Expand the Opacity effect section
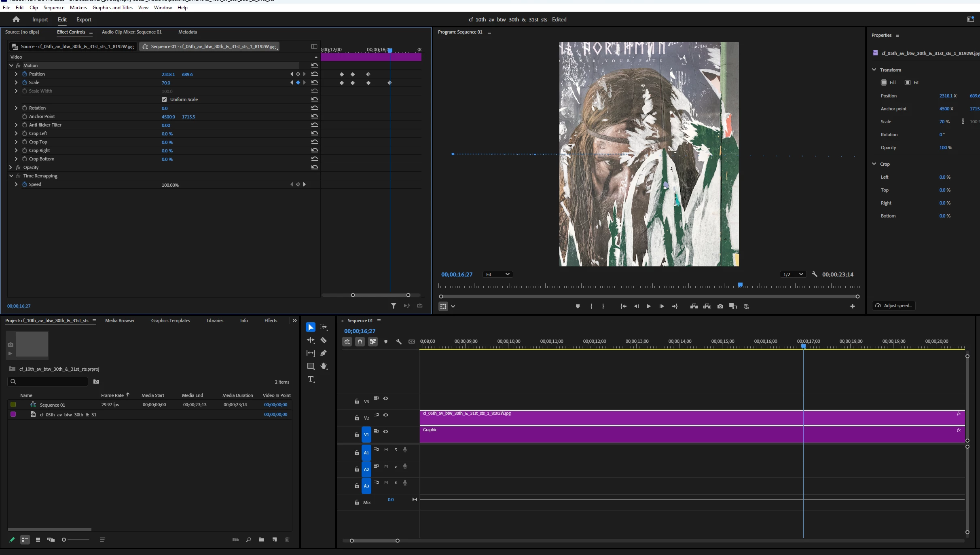This screenshot has height=555, width=980. pos(11,167)
